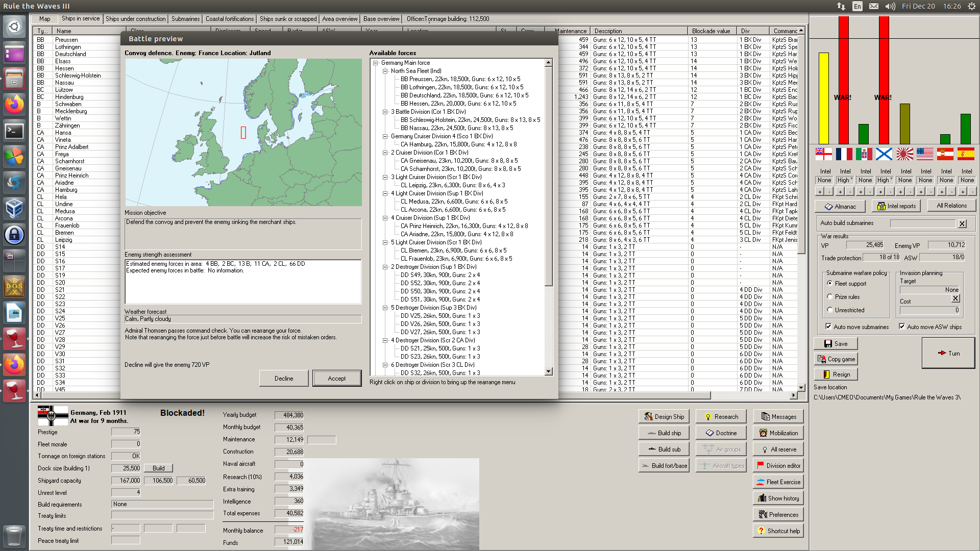Screen dimensions: 980x551
Task: Decline the convoy defence battle
Action: (x=284, y=378)
